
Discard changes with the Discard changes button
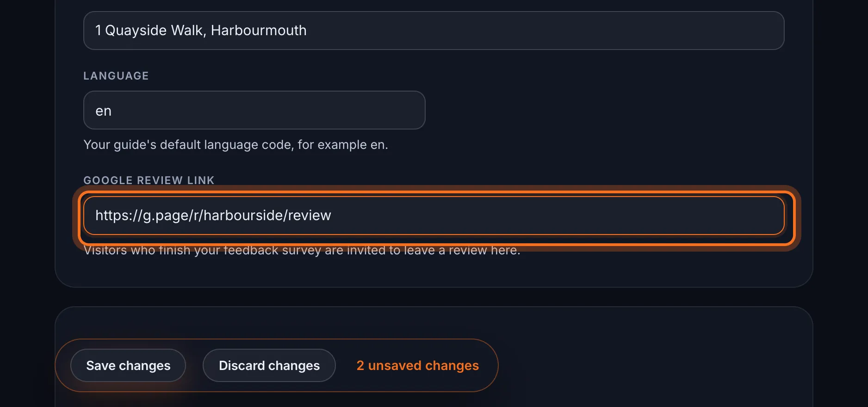269,365
